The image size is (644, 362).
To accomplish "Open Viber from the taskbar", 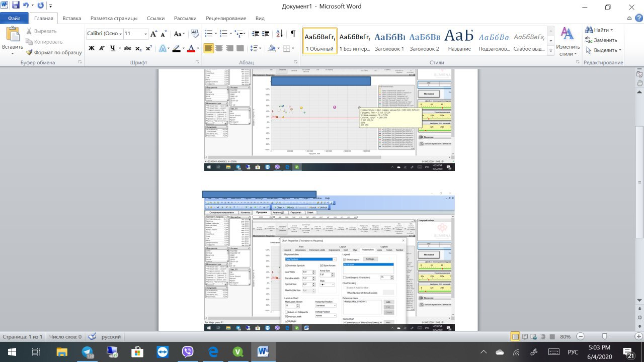I will [188, 352].
